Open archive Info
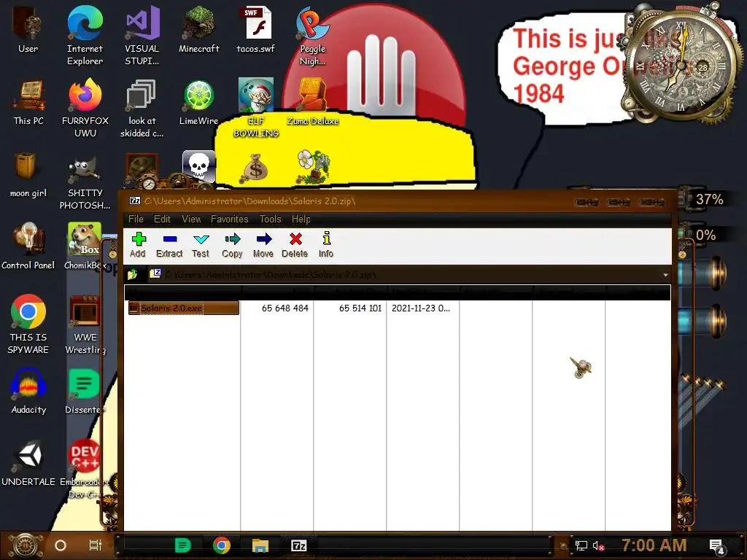Screen dimensions: 747x560 pos(326,245)
